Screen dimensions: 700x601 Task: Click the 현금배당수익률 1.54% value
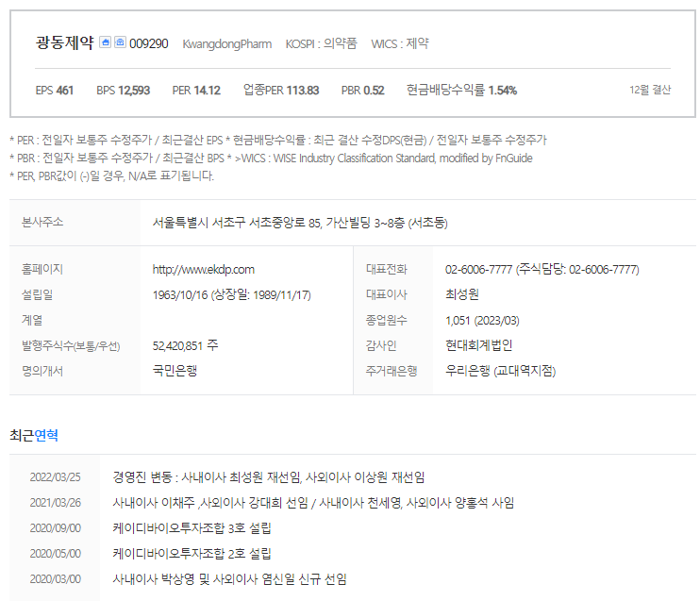pyautogui.click(x=461, y=91)
